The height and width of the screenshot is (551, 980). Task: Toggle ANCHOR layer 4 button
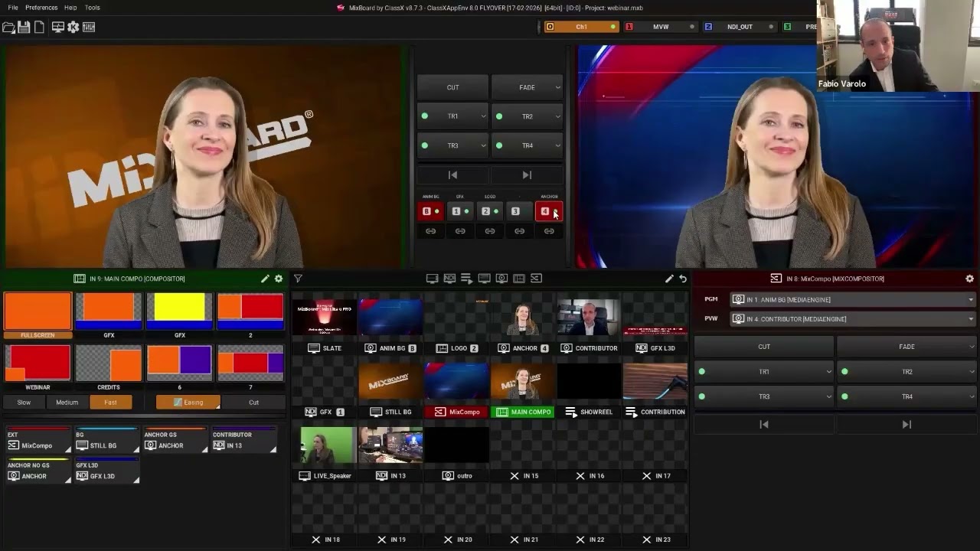(x=549, y=211)
